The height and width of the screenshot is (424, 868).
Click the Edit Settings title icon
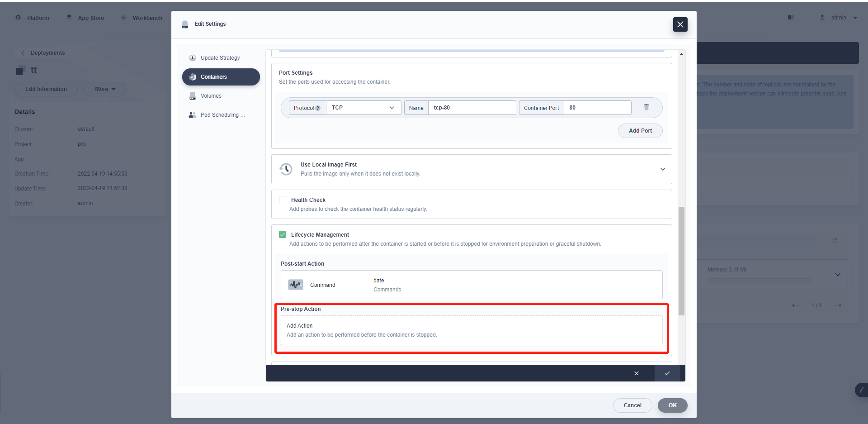click(x=185, y=24)
